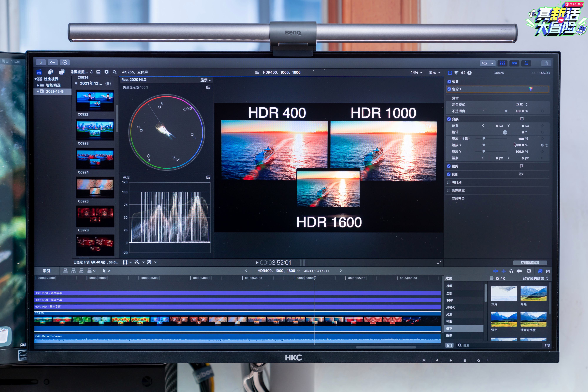Show the libraries sidebar clapper icon
The image size is (588, 392).
tap(39, 72)
